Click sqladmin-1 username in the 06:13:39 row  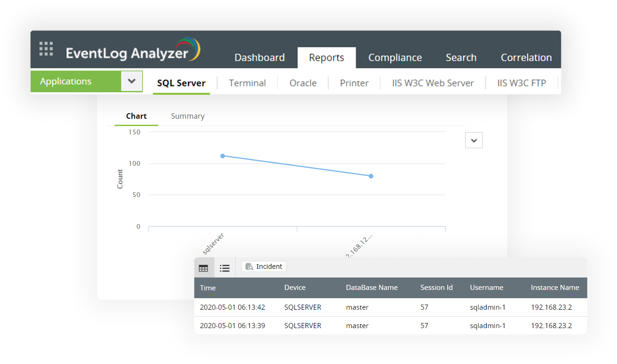pos(488,326)
